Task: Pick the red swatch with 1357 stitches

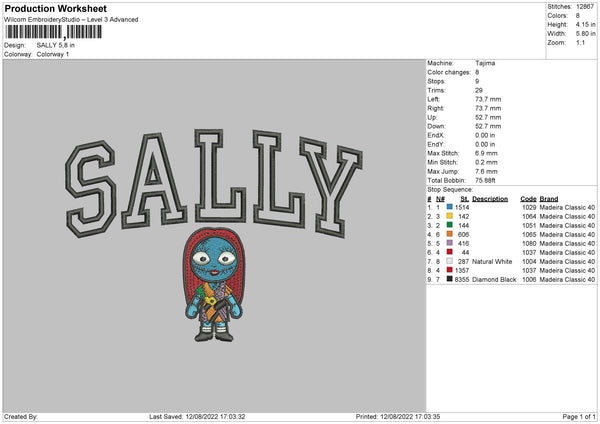Action: (450, 270)
